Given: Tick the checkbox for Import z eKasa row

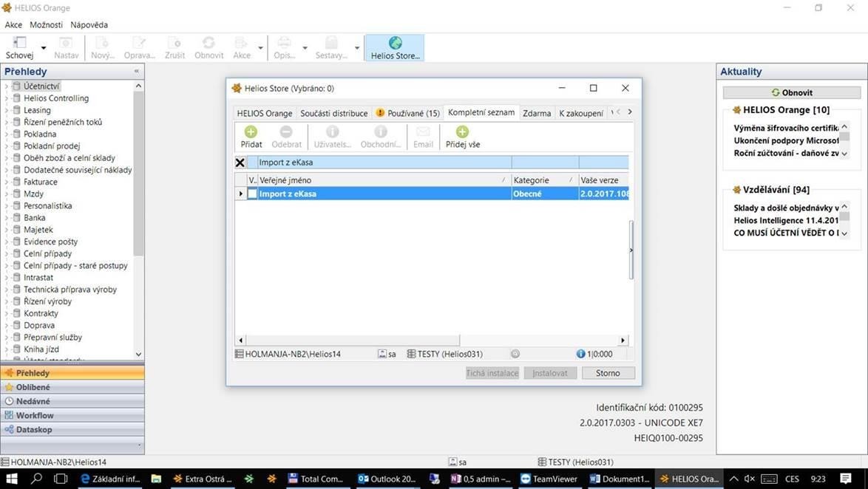Looking at the screenshot, I should coord(252,194).
